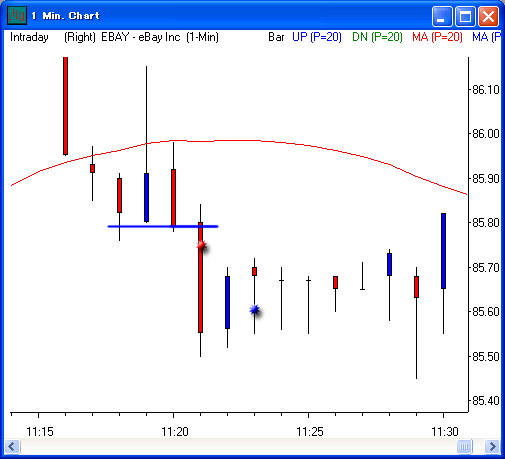Viewport: 505px width, 459px height.
Task: Click the EBAY - eBay Inc symbol title
Action: click(141, 37)
